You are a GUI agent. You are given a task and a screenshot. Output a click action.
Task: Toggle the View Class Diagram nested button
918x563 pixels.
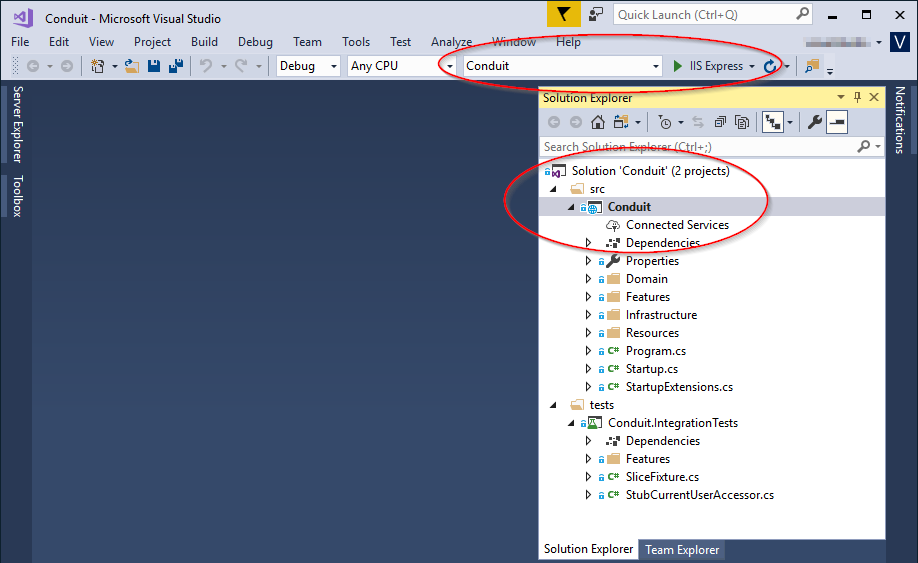click(773, 122)
